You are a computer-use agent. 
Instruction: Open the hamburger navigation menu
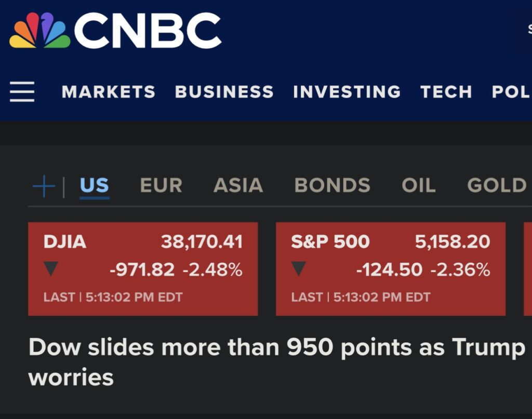(22, 92)
